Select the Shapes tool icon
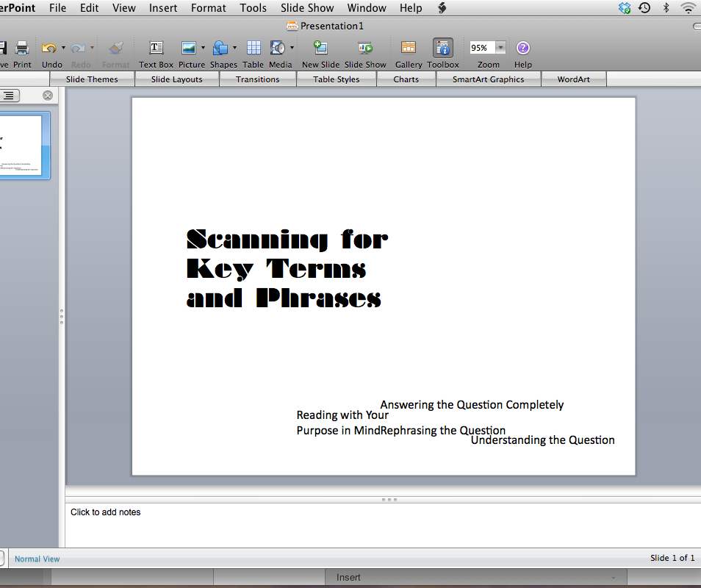The image size is (701, 588). (220, 49)
